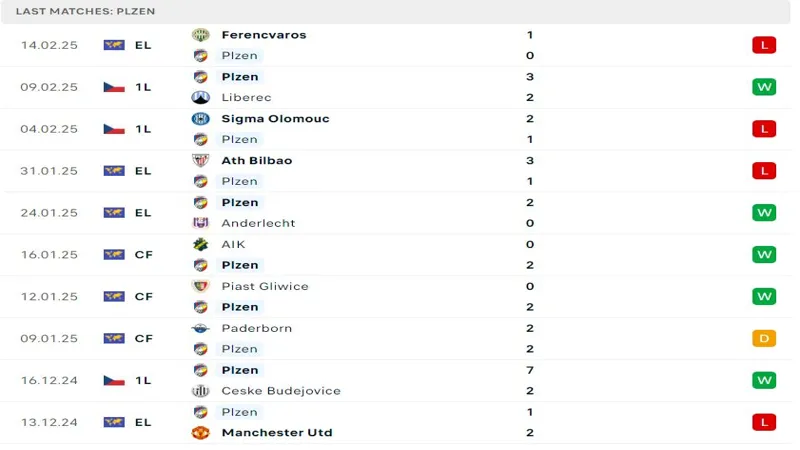Click the Anderlecht purple crest icon
This screenshot has width=800, height=450.
(201, 223)
